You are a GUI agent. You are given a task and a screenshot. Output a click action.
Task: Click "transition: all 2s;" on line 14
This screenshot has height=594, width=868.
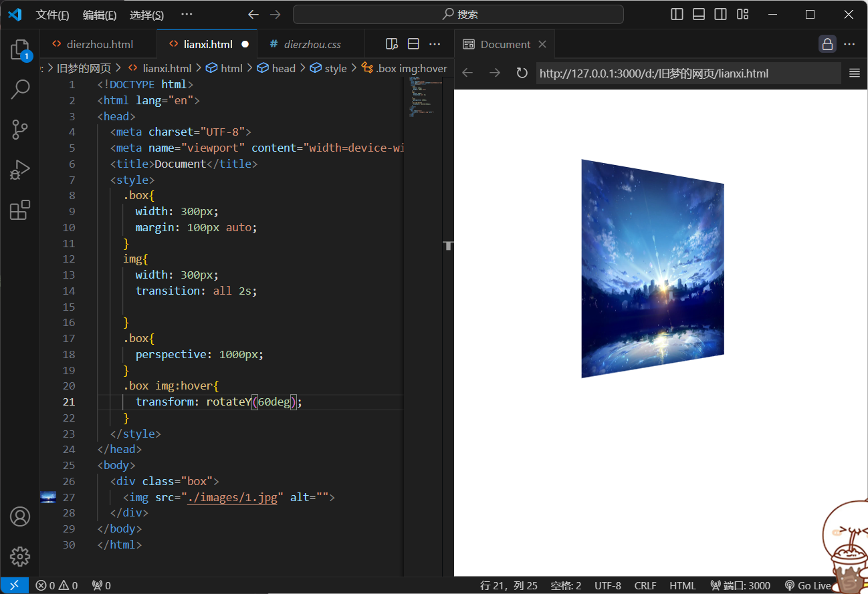click(x=196, y=291)
